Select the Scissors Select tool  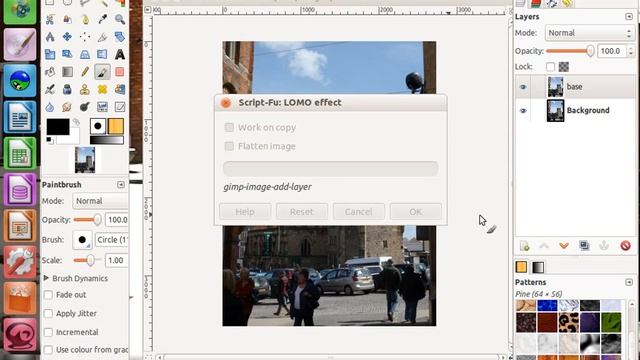[x=50, y=19]
